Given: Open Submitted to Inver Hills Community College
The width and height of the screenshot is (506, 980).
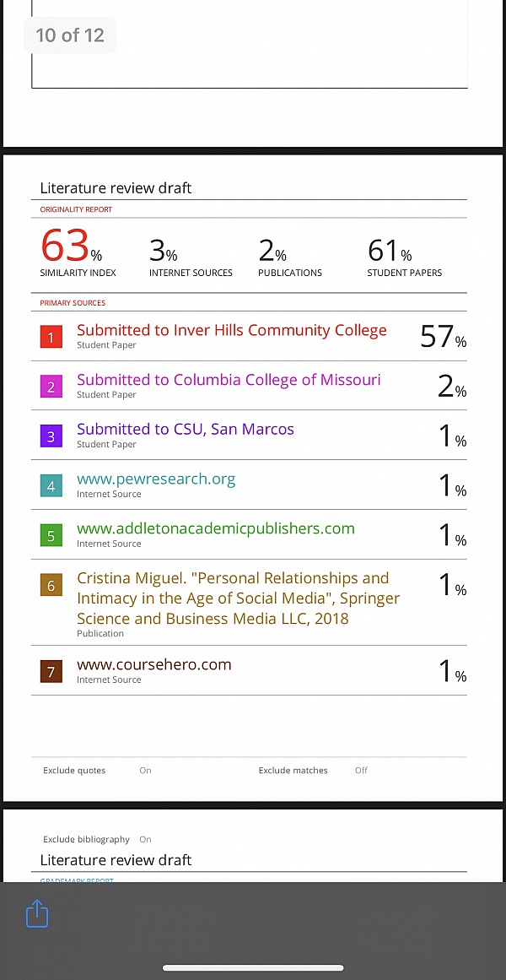Looking at the screenshot, I should click(x=231, y=331).
